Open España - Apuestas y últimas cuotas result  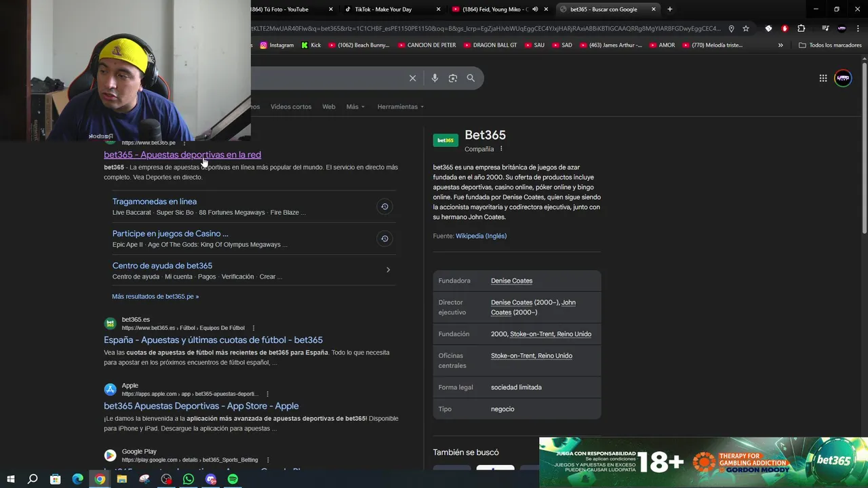tap(213, 340)
